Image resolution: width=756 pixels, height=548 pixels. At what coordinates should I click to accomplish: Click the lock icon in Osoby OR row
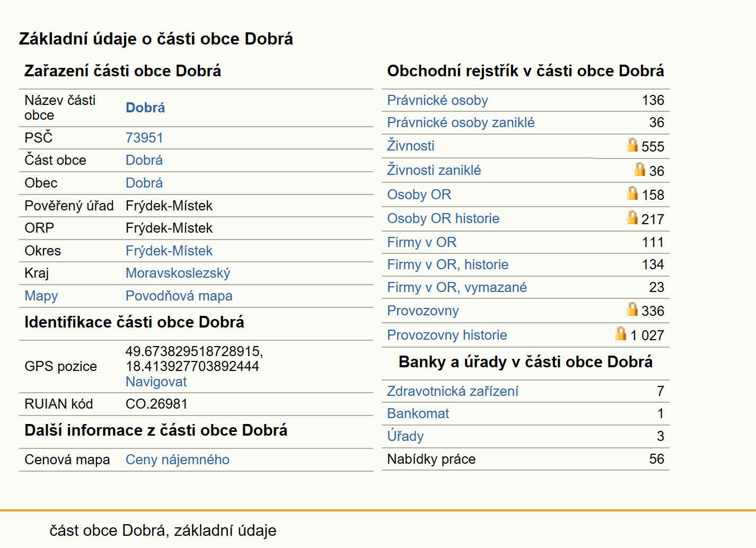point(632,193)
